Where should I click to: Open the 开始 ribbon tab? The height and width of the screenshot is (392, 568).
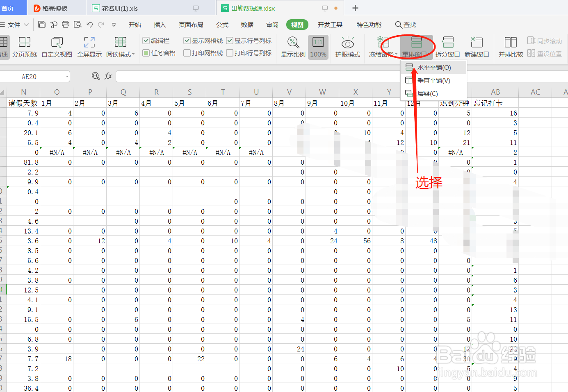coord(135,25)
